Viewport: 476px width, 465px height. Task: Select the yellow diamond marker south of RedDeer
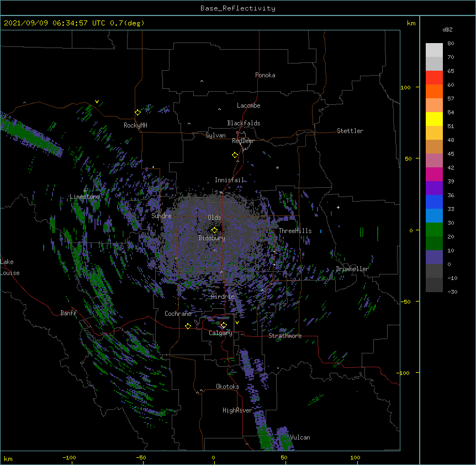[x=235, y=155]
